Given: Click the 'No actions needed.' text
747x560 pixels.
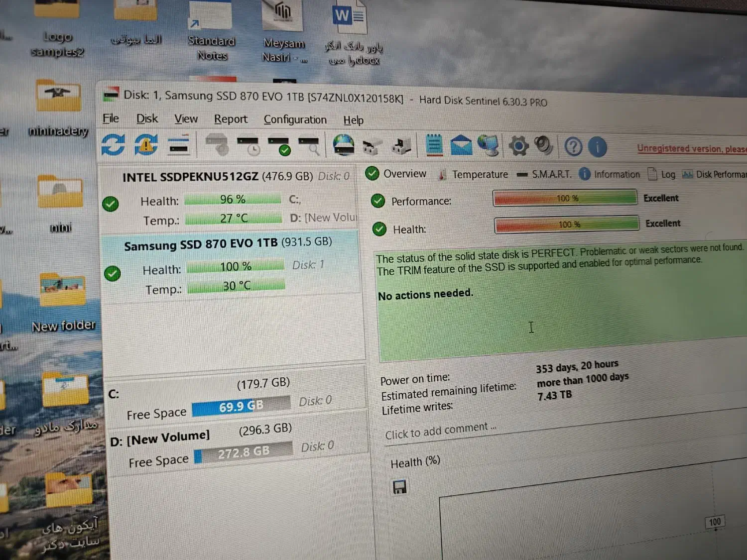Looking at the screenshot, I should click(425, 294).
